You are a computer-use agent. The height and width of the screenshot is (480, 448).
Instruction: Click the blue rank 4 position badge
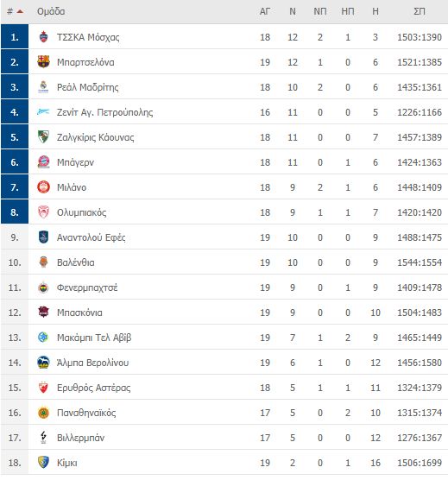point(15,112)
